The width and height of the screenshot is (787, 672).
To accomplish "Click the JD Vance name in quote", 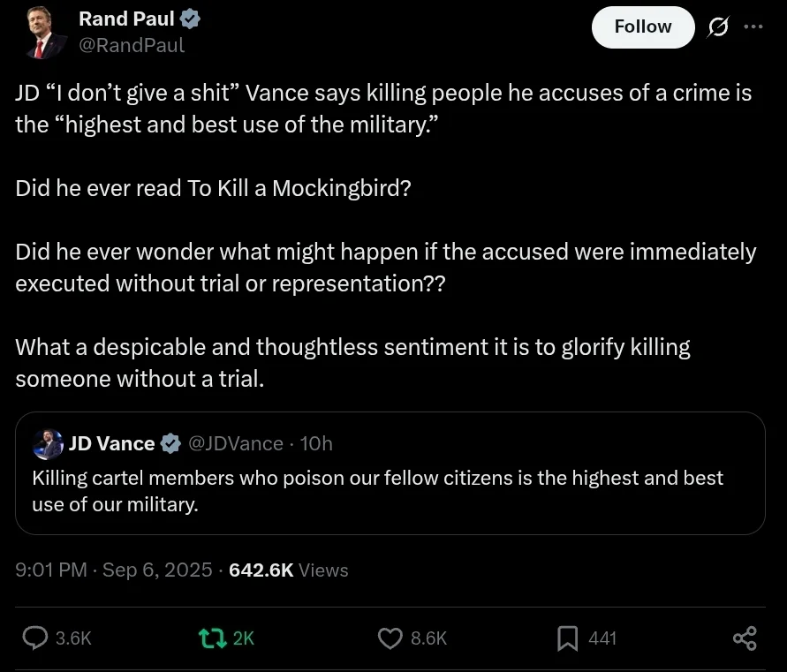I will (x=112, y=443).
